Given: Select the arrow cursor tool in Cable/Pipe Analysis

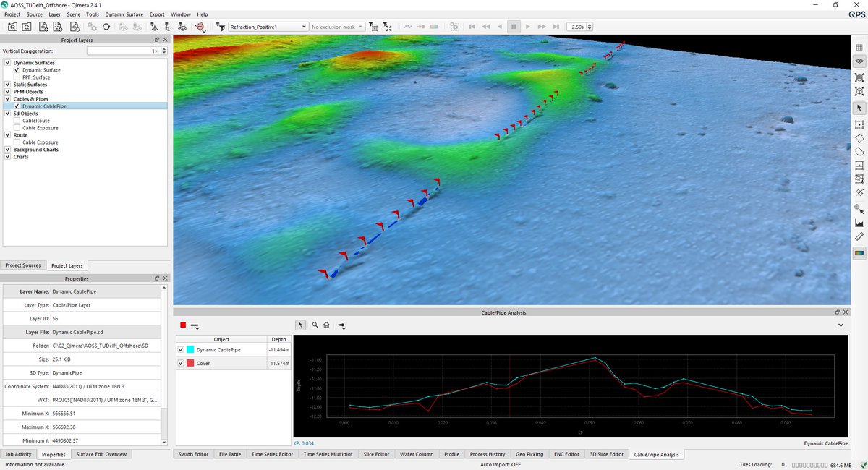Looking at the screenshot, I should (300, 325).
